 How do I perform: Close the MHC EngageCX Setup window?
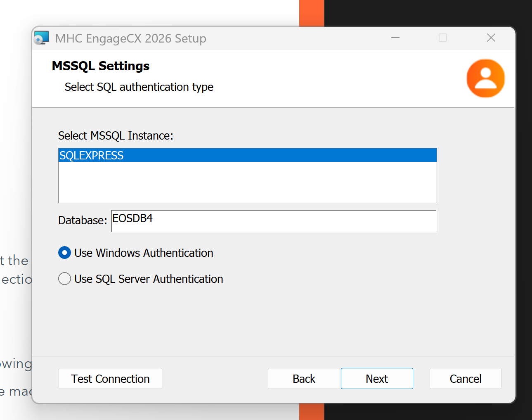click(x=491, y=38)
